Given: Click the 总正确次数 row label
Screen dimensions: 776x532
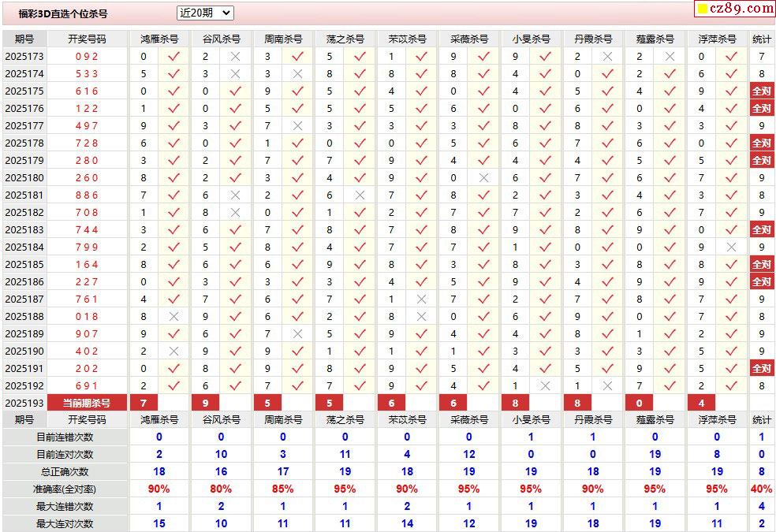Looking at the screenshot, I should [65, 471].
